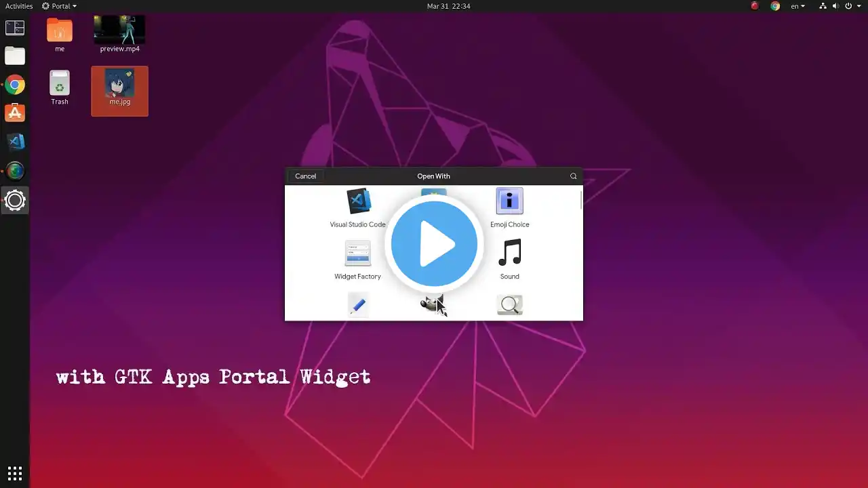Launch Visual Studio Code from the dock

15,142
